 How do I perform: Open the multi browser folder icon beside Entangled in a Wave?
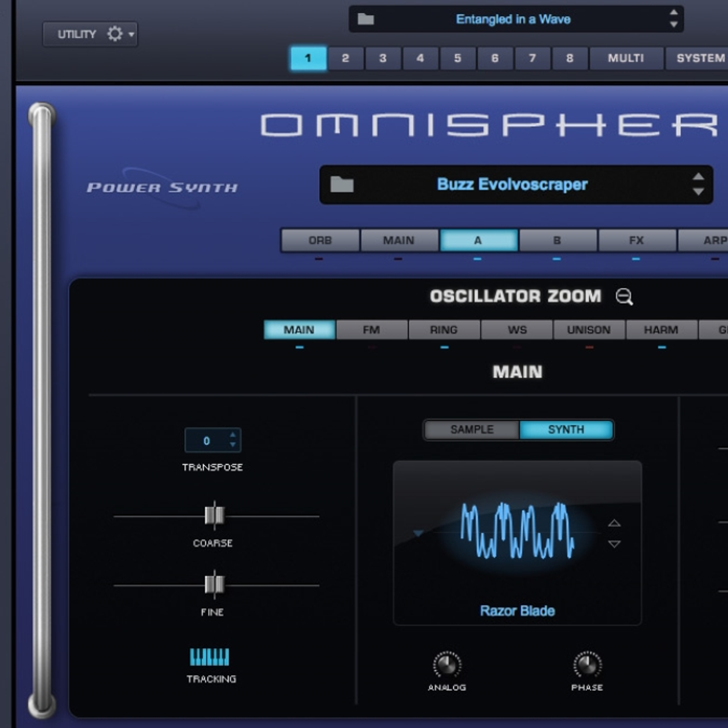tap(365, 19)
